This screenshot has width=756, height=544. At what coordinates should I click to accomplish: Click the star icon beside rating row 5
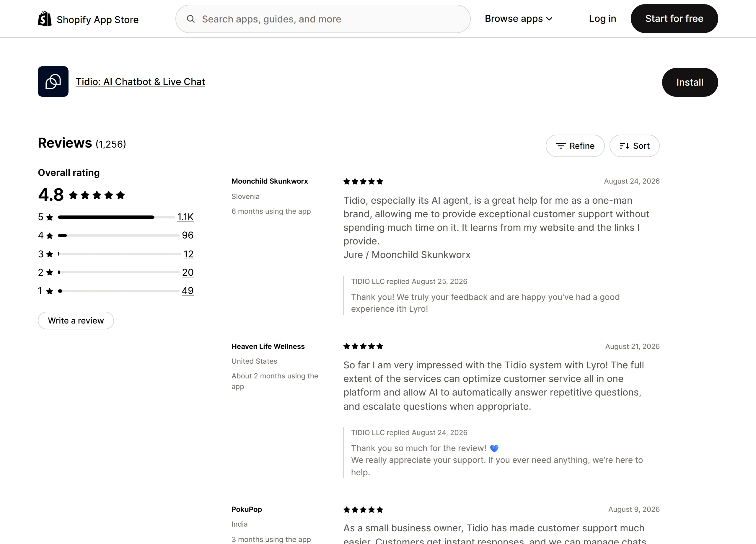(x=50, y=218)
